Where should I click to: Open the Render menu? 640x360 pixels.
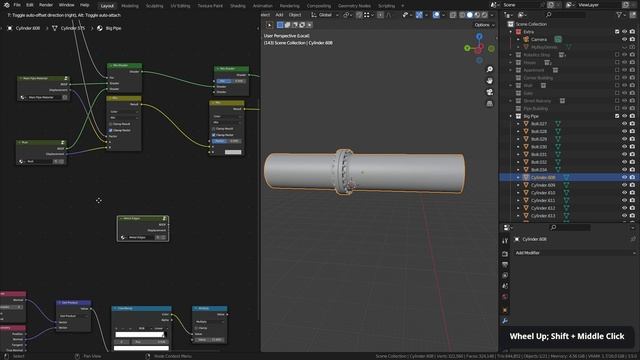point(46,5)
